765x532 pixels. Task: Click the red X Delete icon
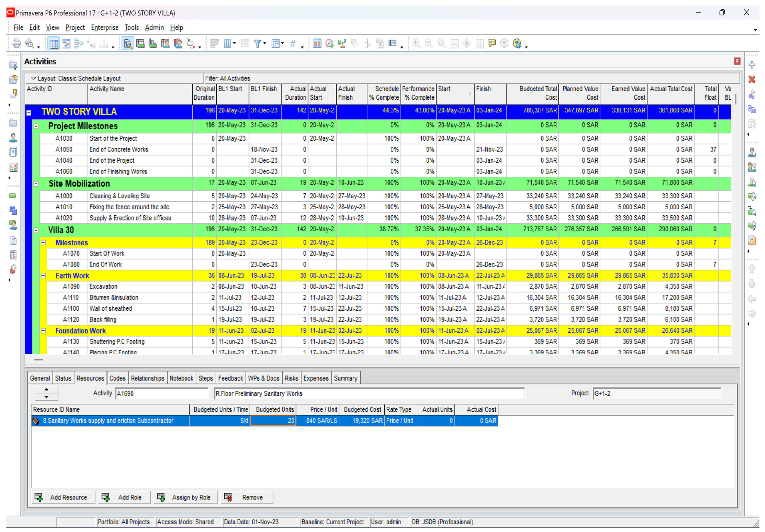point(752,79)
